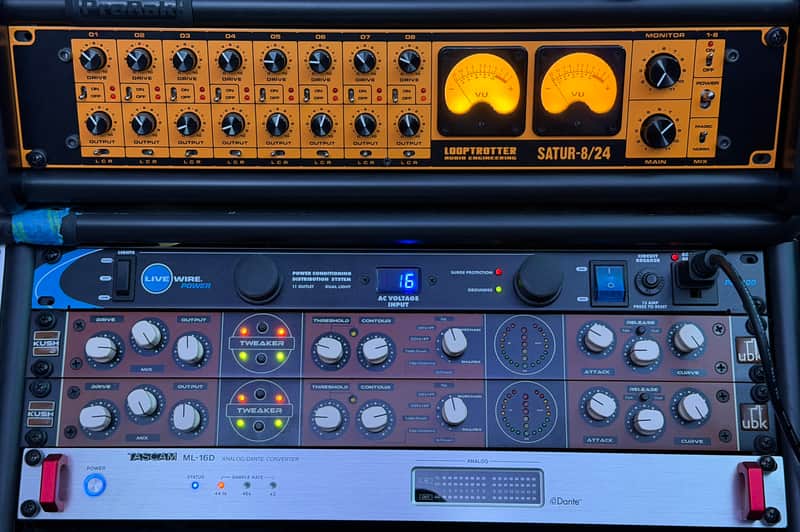800x532 pixels.
Task: Click the Attack knob on upper Tweaker
Action: click(598, 338)
